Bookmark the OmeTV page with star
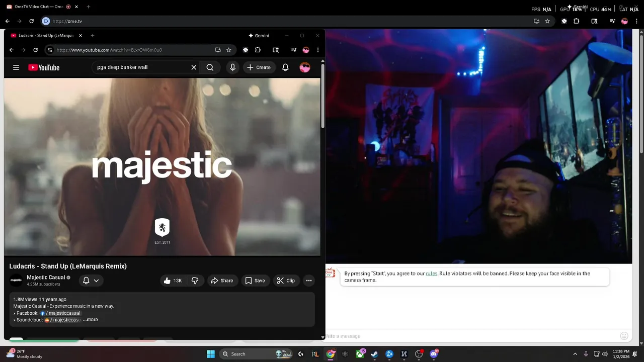This screenshot has width=644, height=362. tap(547, 21)
